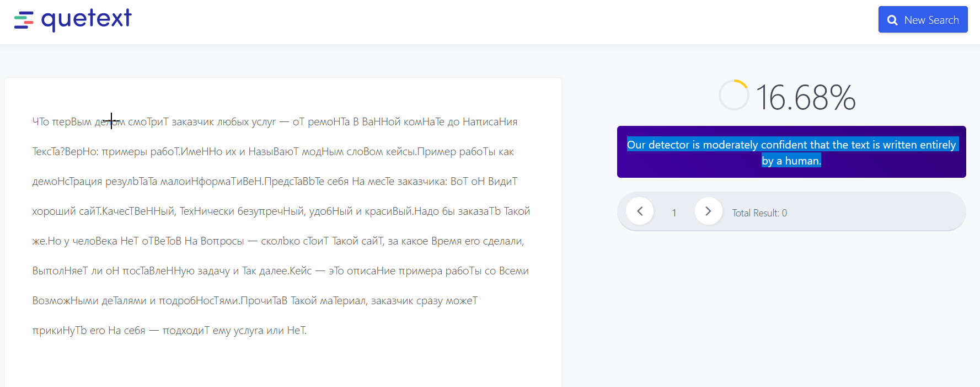Click the line starting 'же.Но у человека'
The image size is (980, 387).
coord(277,241)
